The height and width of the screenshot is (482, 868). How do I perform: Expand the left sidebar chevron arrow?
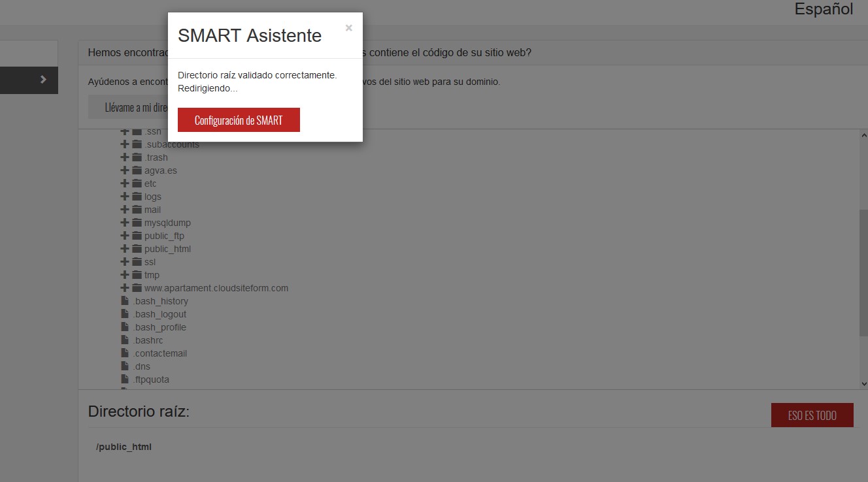(43, 80)
